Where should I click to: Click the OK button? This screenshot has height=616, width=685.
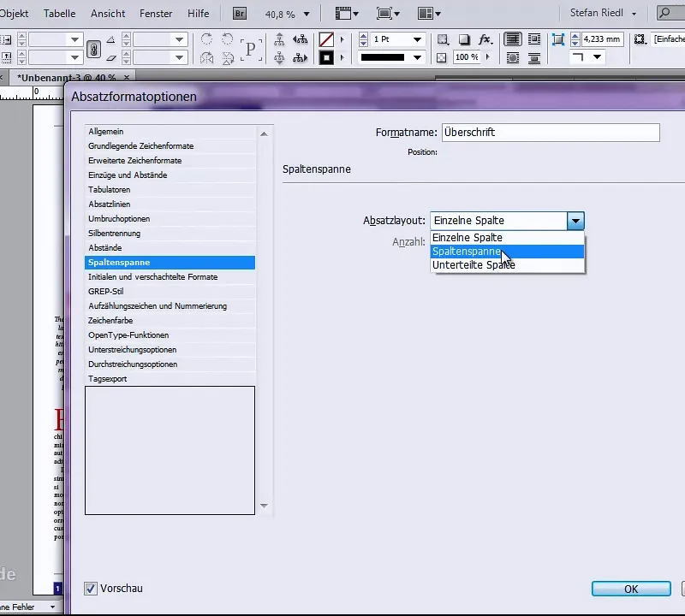[x=631, y=589]
